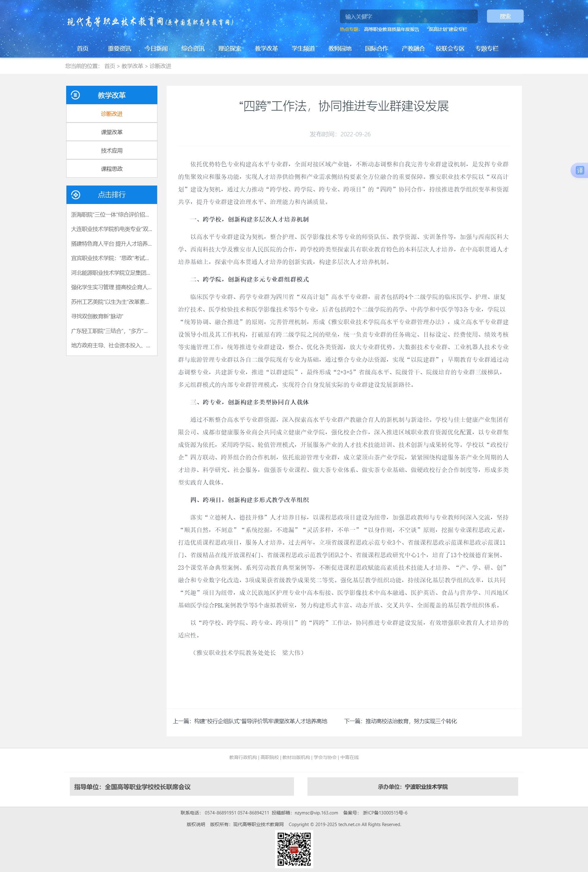
Task: Click the 首页 breadcrumb link
Action: (110, 66)
